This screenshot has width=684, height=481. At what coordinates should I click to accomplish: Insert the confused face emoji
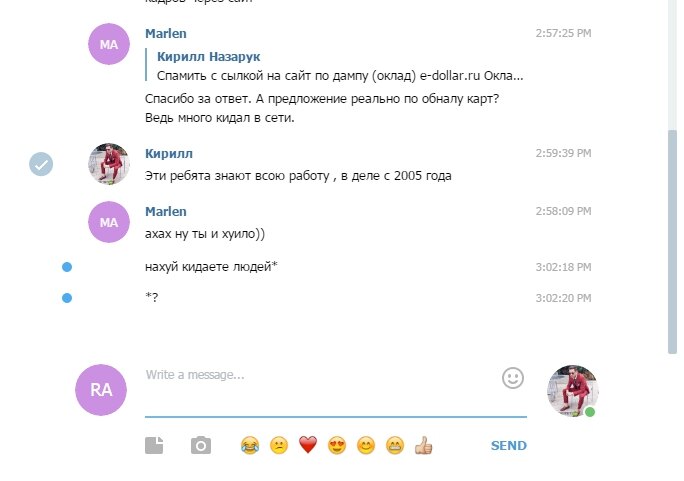279,446
